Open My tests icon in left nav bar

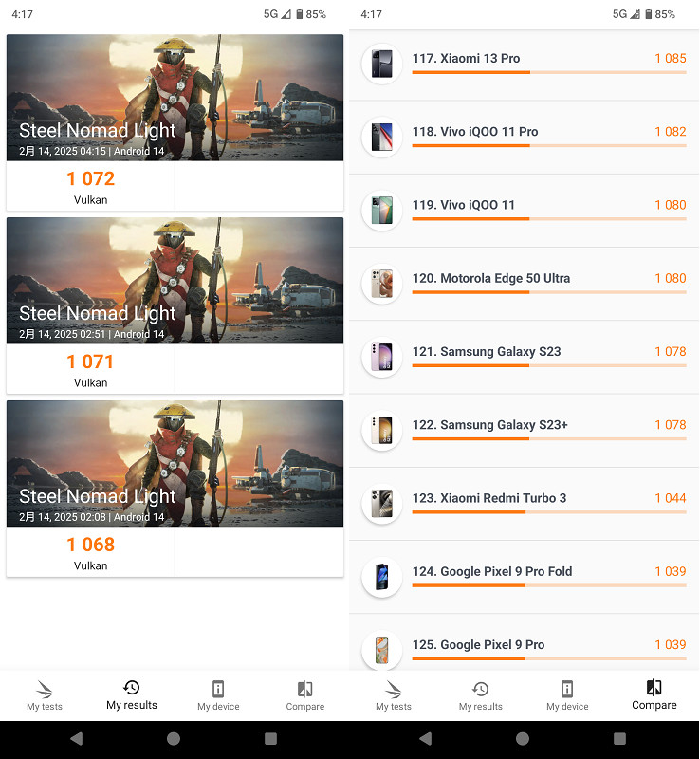tap(44, 689)
